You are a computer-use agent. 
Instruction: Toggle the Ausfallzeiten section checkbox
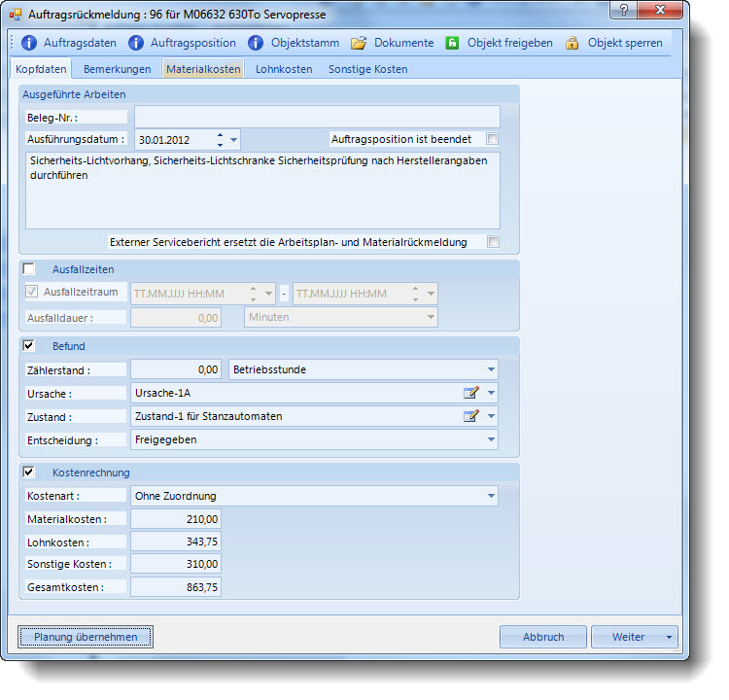pyautogui.click(x=29, y=268)
